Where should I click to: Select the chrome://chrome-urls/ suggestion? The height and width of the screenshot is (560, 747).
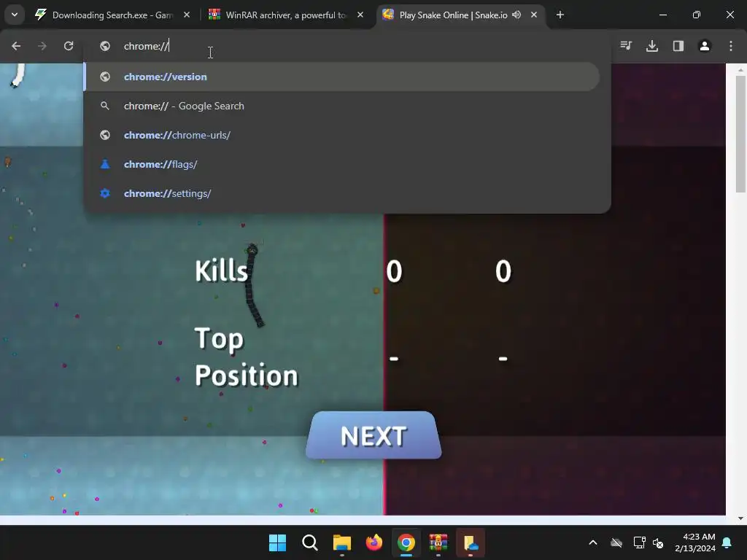pyautogui.click(x=341, y=135)
